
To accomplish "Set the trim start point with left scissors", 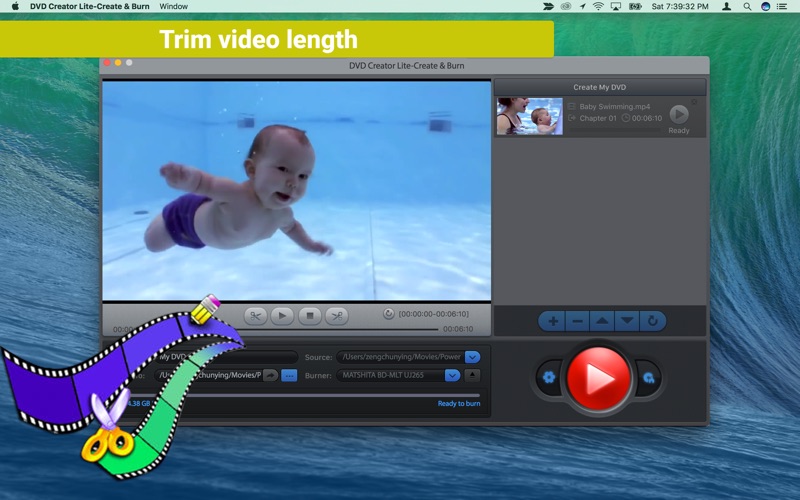I will click(256, 316).
